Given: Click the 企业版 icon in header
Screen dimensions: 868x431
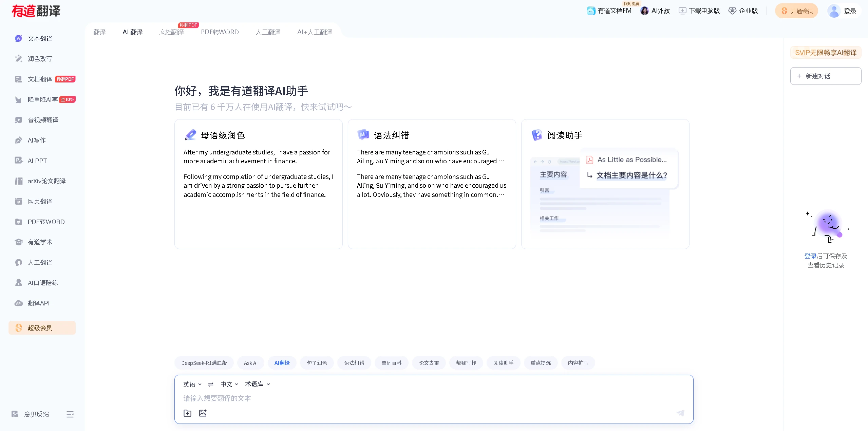Looking at the screenshot, I should [733, 11].
